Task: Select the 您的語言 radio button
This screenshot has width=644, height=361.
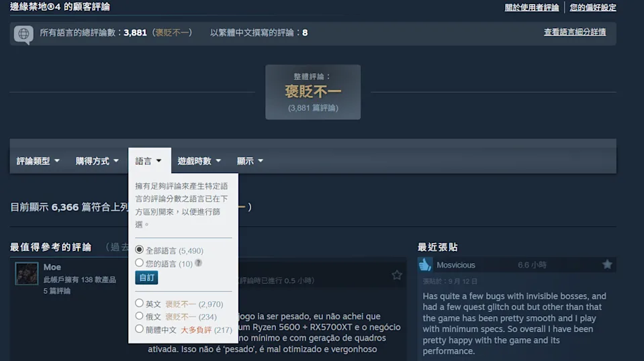Action: [139, 262]
